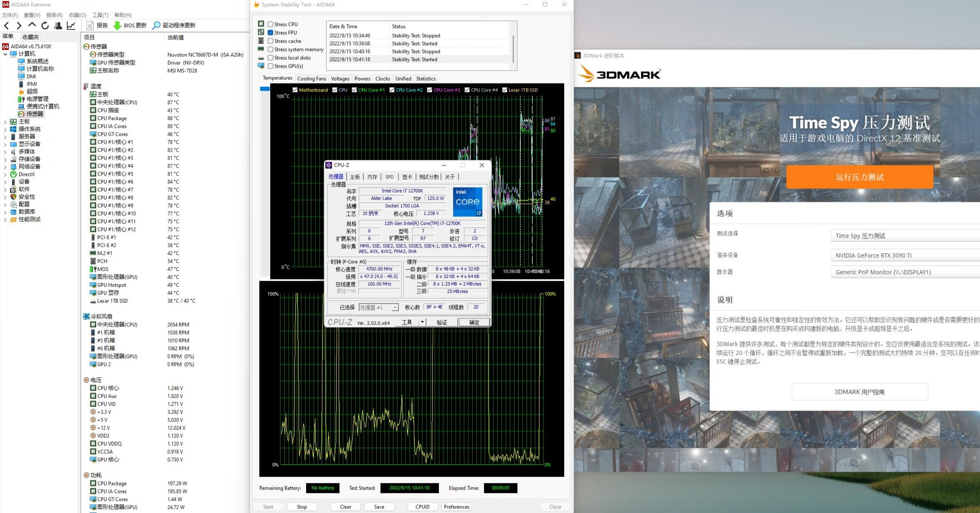
Task: Expand the 主板 motherboard tree node
Action: pyautogui.click(x=5, y=122)
